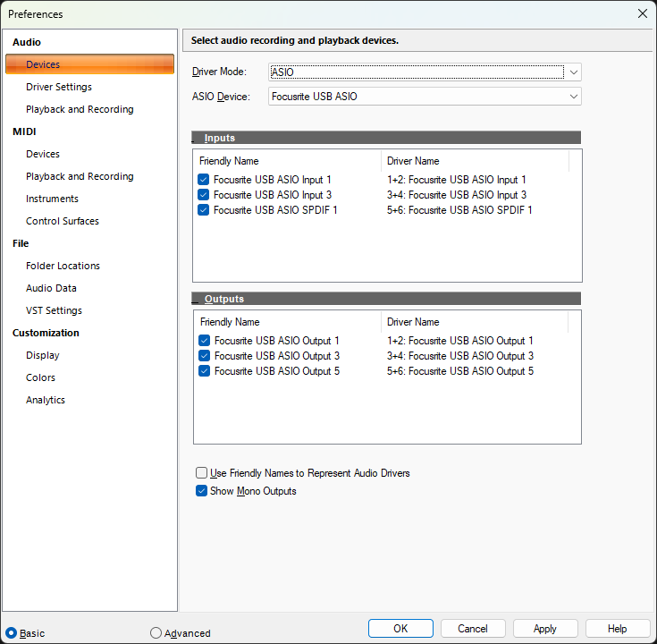The image size is (657, 644).
Task: Open Driver Settings page
Action: pyautogui.click(x=59, y=87)
